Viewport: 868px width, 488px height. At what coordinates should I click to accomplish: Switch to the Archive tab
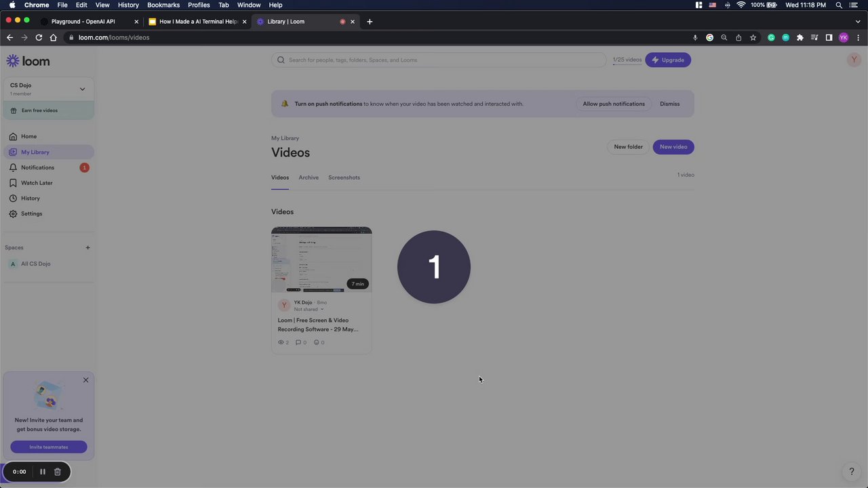click(x=309, y=178)
